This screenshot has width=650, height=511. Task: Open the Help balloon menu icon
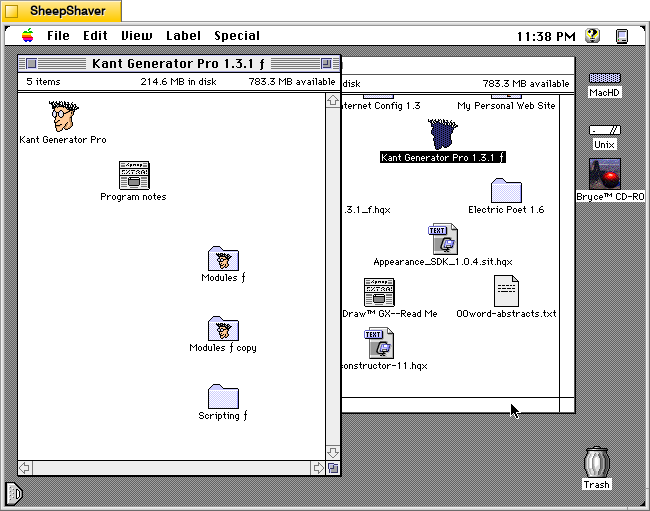593,36
